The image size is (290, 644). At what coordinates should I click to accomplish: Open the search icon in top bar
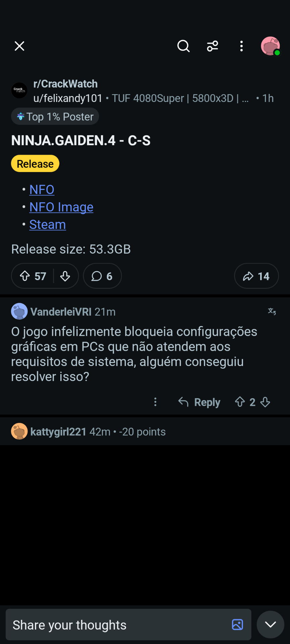(184, 46)
